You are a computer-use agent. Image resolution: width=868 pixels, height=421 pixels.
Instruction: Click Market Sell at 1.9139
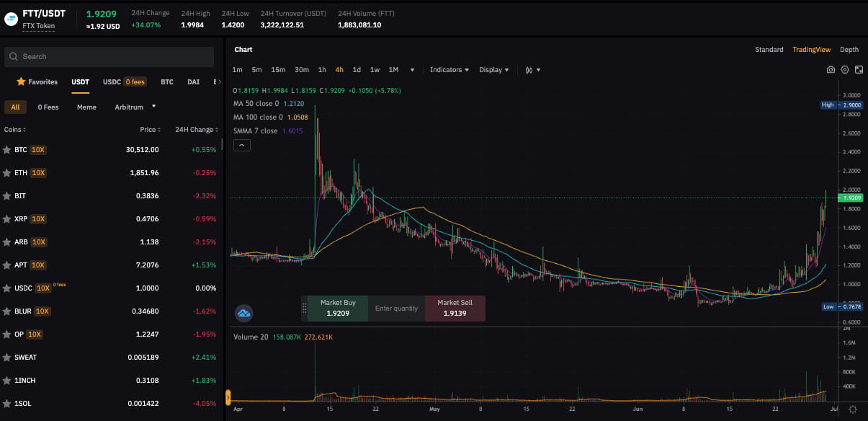click(x=455, y=309)
